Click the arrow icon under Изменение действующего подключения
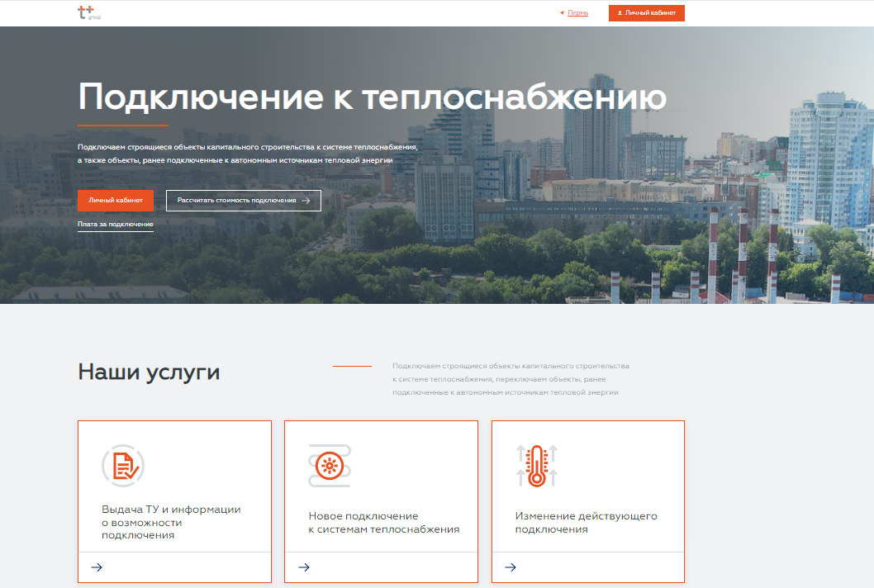This screenshot has height=588, width=874. pos(510,567)
